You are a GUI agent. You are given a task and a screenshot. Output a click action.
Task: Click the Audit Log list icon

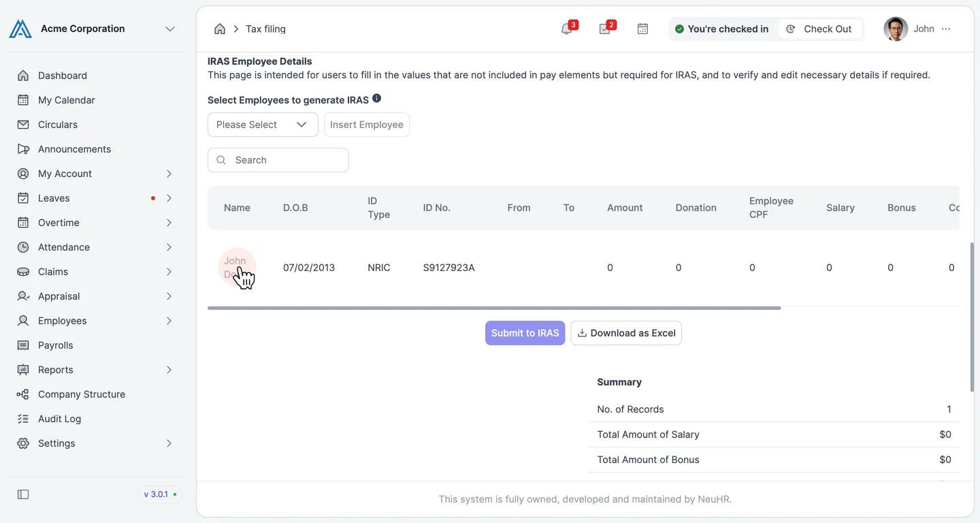[23, 419]
